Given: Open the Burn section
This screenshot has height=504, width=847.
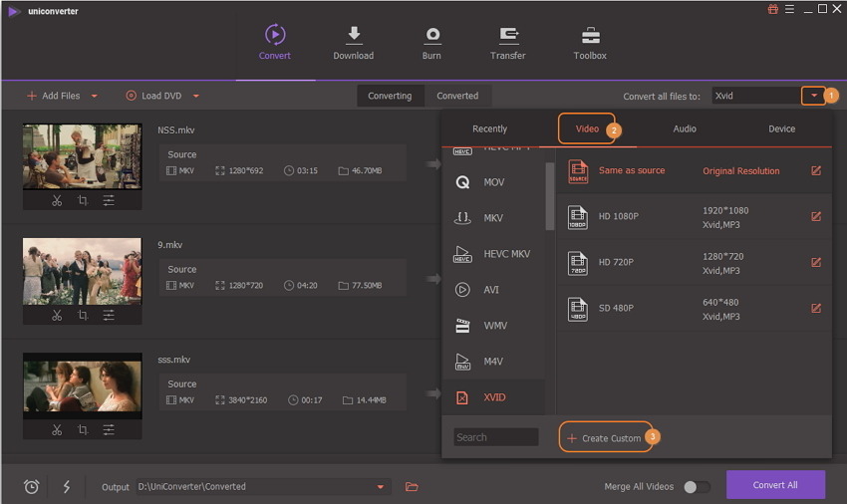Looking at the screenshot, I should [x=431, y=42].
